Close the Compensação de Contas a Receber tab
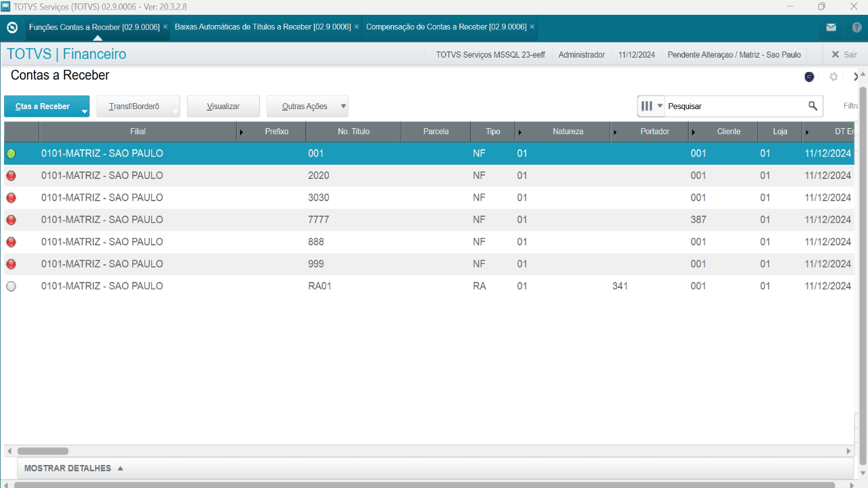The image size is (868, 488). tap(532, 27)
